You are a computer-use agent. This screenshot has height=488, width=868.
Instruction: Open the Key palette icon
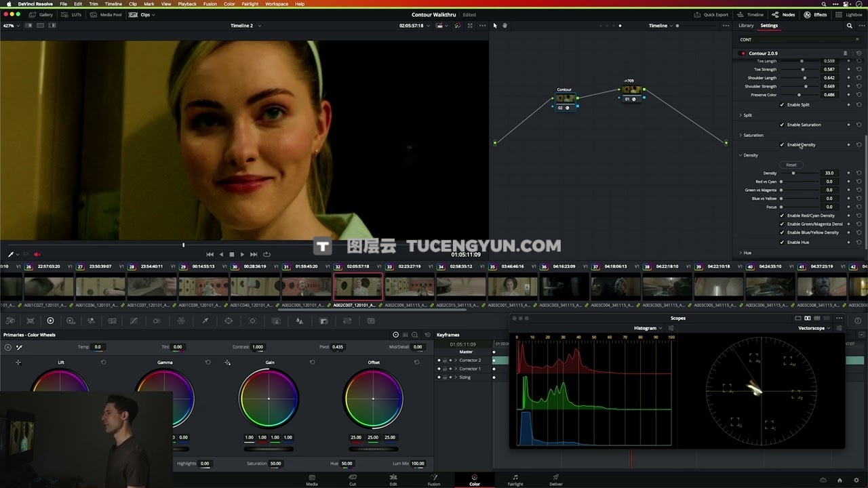pos(323,321)
